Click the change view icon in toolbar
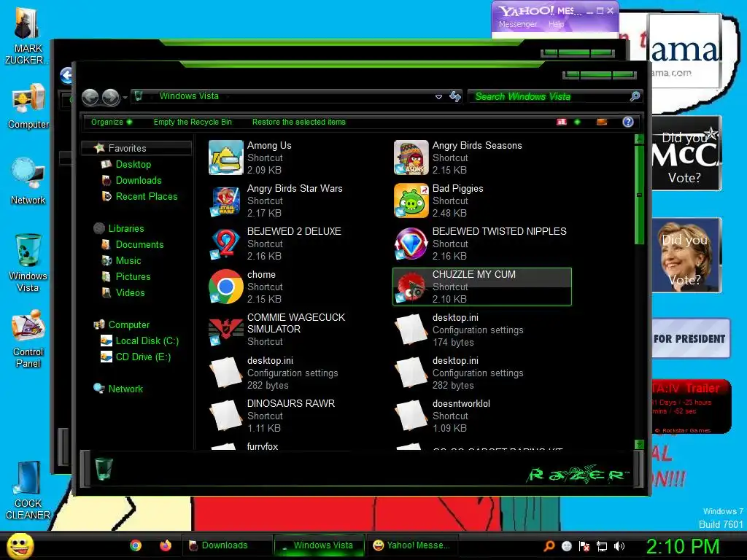Screen dimensions: 747x560 [562, 122]
